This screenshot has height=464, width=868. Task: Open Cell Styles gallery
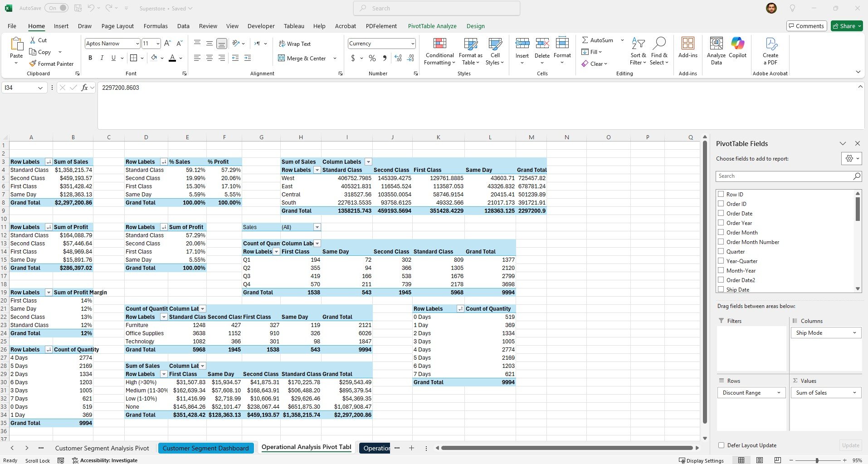(x=495, y=51)
